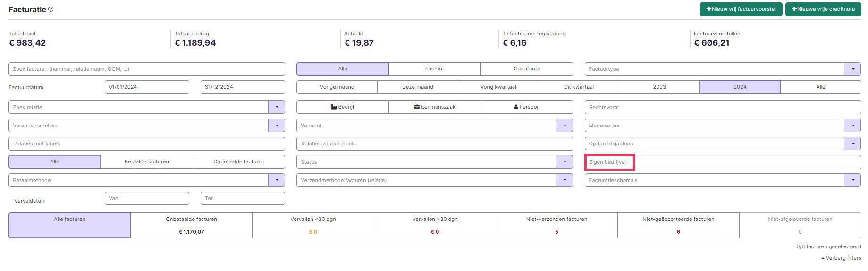Choose the Dit kwartaal period

[579, 87]
